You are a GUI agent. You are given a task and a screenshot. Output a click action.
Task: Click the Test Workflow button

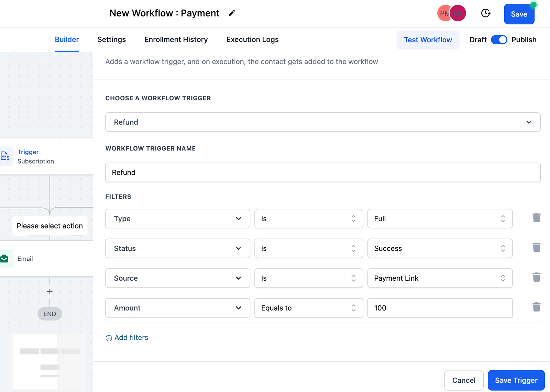428,40
